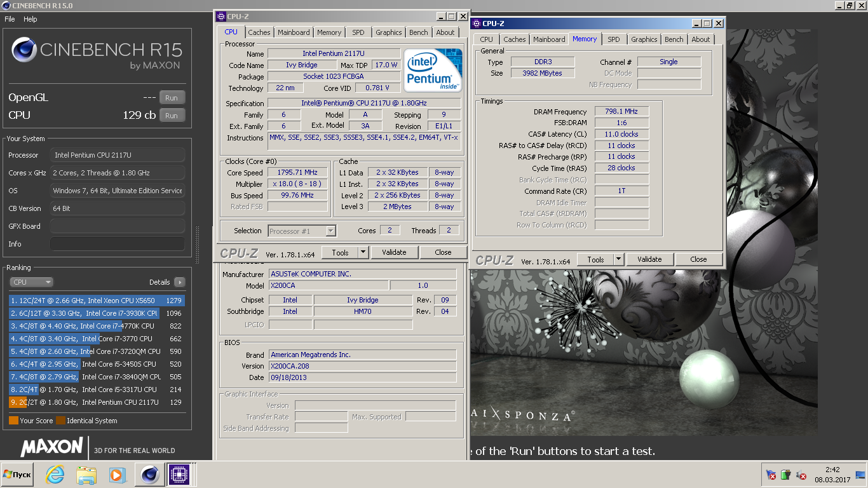This screenshot has width=868, height=488.
Task: Click the Info text field in Your System
Action: (118, 244)
